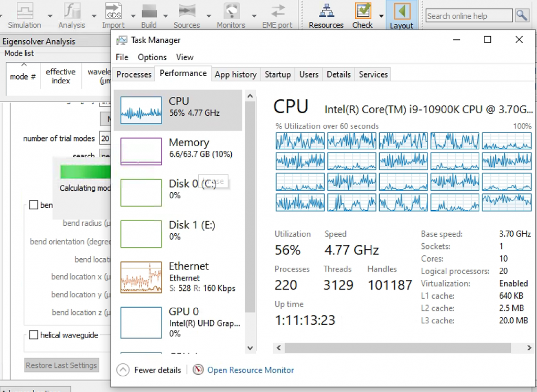Click sidebar scrollbar down arrow
537x392 pixels.
(250, 348)
